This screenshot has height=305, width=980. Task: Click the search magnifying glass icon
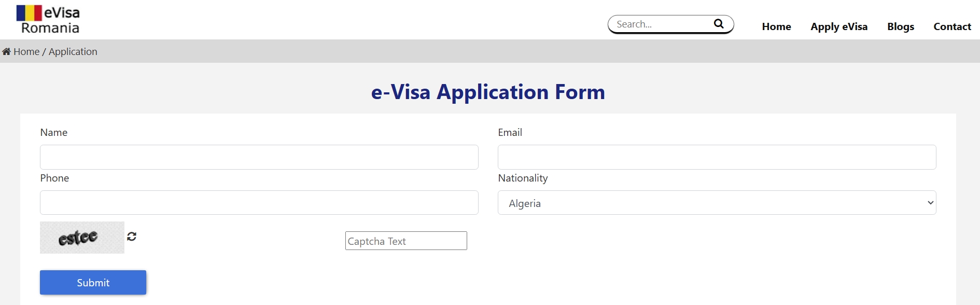coord(719,24)
